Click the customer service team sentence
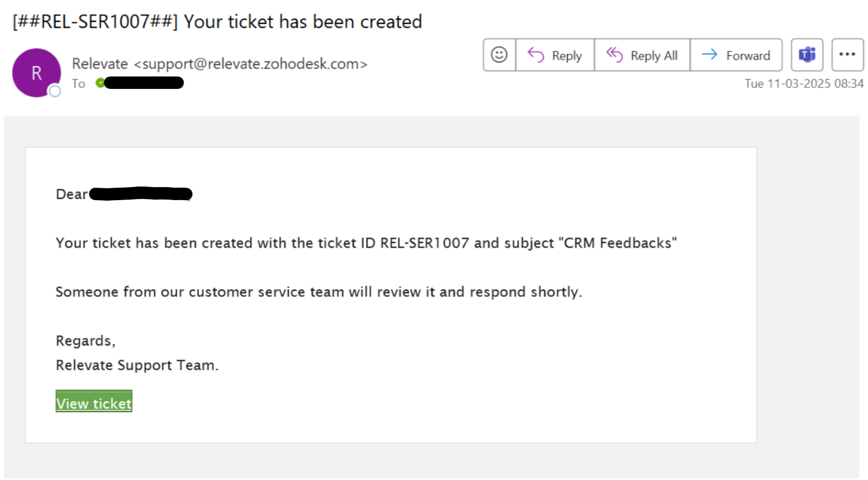Image resolution: width=868 pixels, height=480 pixels. coord(318,292)
